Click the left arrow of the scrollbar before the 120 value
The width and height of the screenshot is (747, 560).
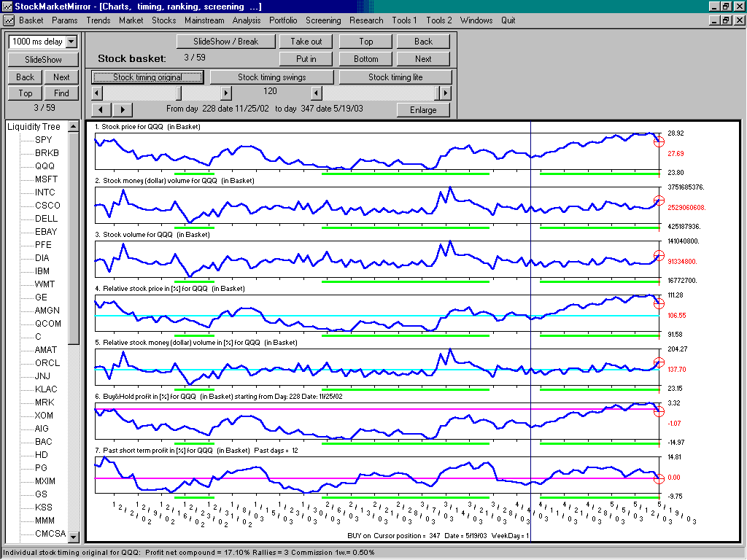click(x=97, y=93)
